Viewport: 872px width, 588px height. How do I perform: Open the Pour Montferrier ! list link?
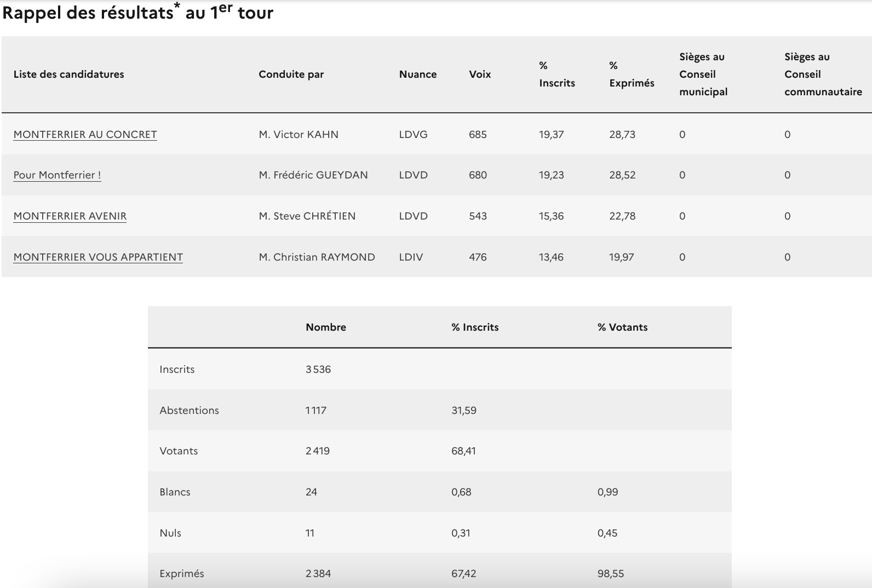click(57, 175)
